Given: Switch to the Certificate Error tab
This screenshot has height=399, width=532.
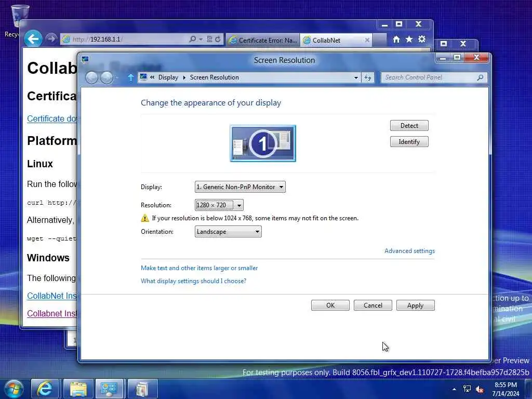Looking at the screenshot, I should tap(262, 40).
